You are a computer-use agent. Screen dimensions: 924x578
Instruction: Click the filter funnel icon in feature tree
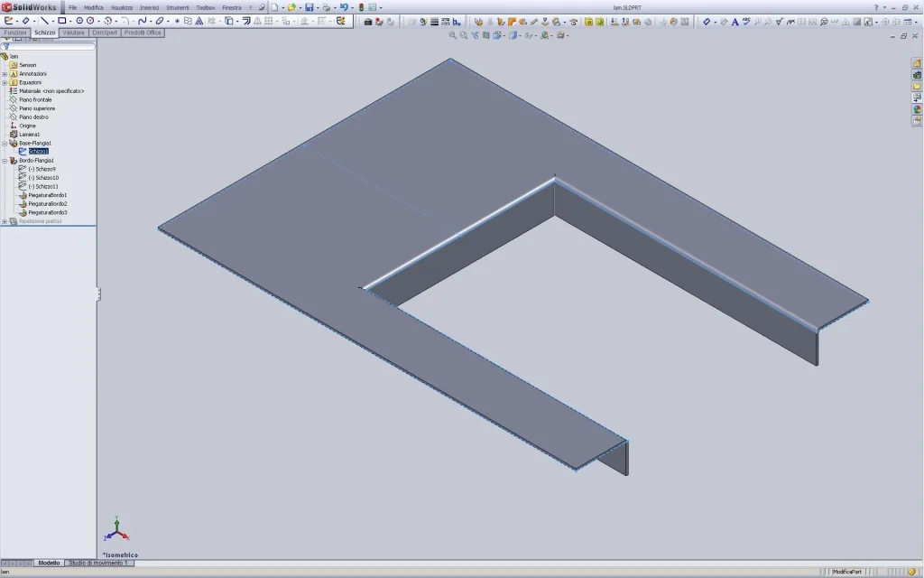[x=5, y=46]
